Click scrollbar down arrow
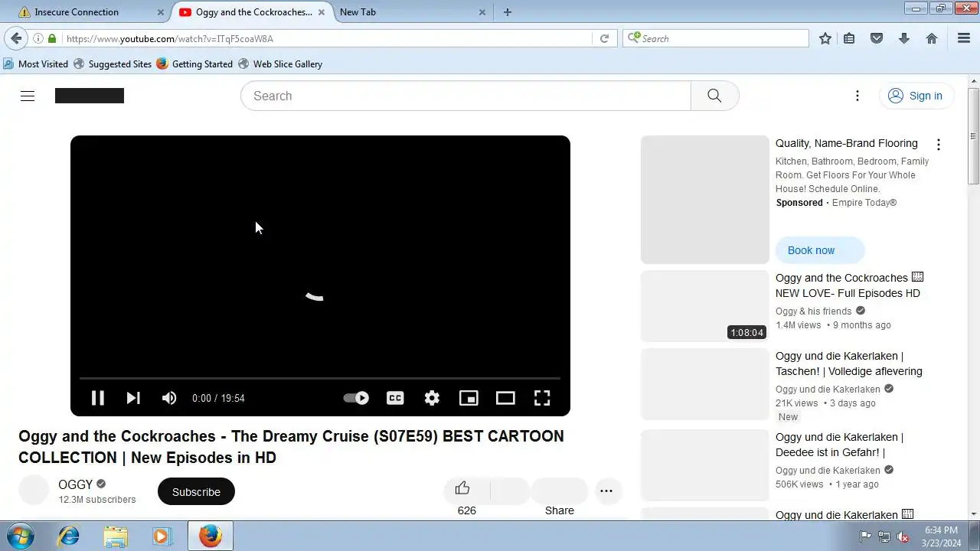 pyautogui.click(x=974, y=514)
